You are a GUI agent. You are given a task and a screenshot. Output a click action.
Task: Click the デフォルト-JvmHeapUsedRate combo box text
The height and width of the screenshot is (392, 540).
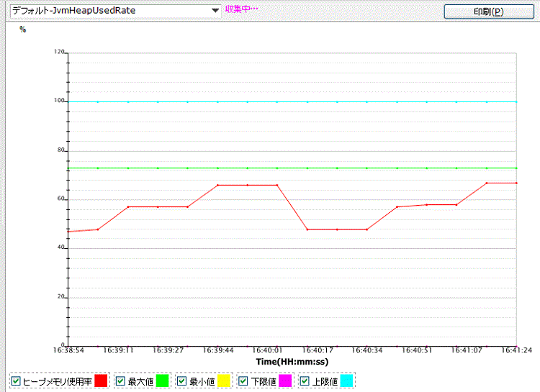tap(108, 11)
